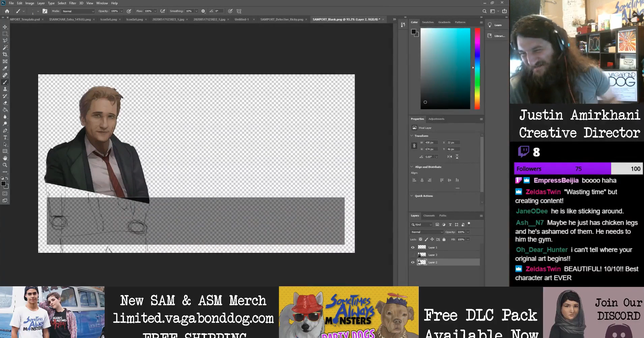
Task: Toggle Lock all padlock in Layers
Action: pyautogui.click(x=444, y=239)
